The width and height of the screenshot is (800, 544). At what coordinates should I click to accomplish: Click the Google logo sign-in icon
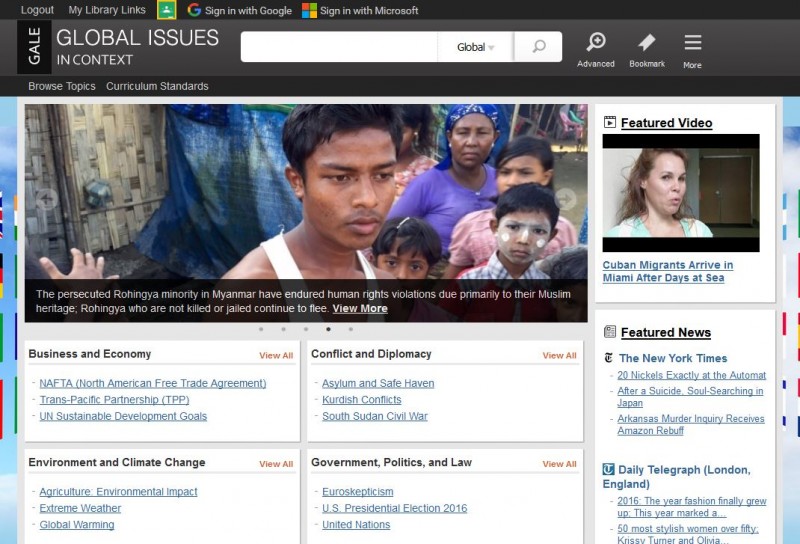[x=194, y=10]
